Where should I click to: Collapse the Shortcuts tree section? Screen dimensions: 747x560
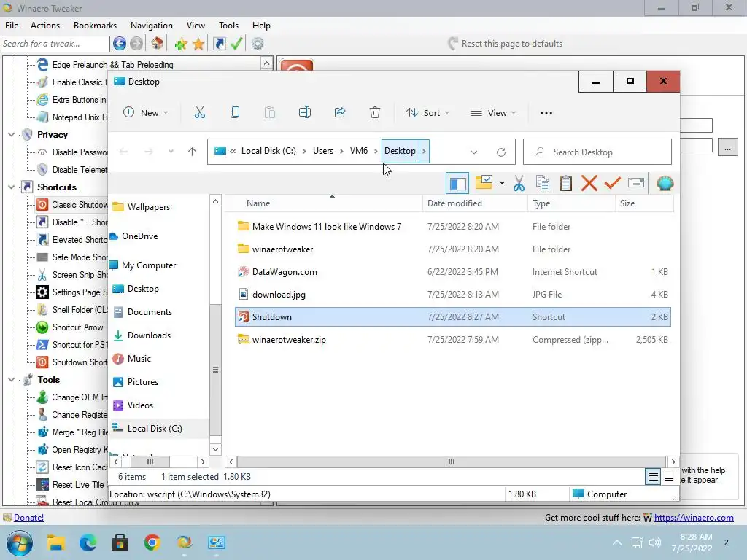point(11,187)
